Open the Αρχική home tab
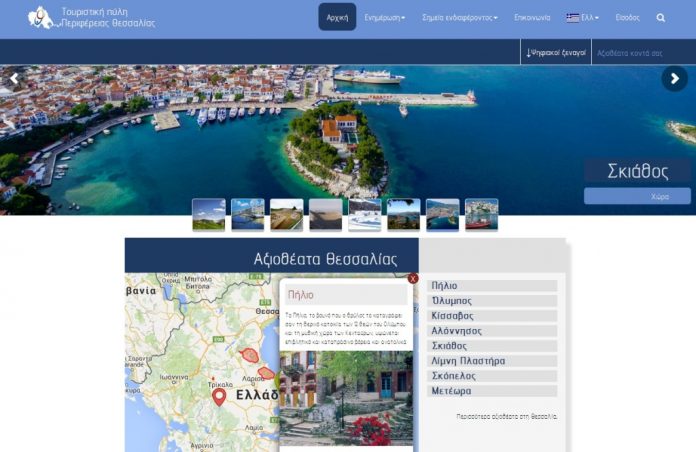 click(337, 18)
